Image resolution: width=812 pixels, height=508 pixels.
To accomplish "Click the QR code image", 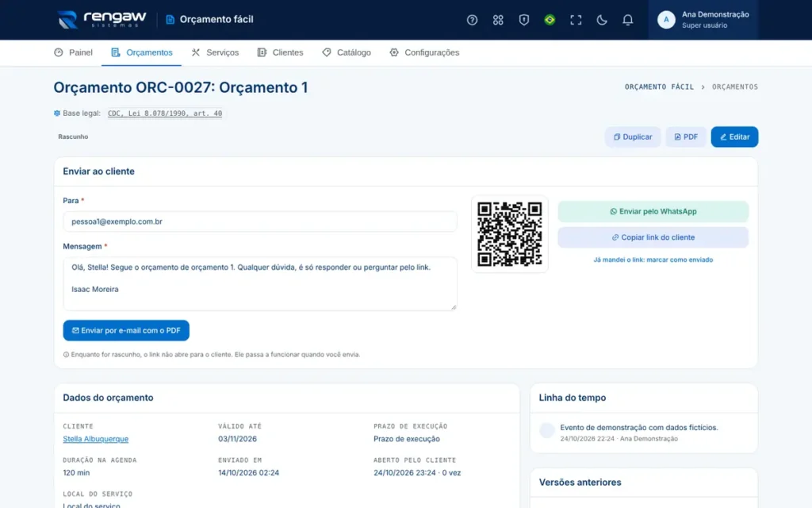I will coord(510,234).
